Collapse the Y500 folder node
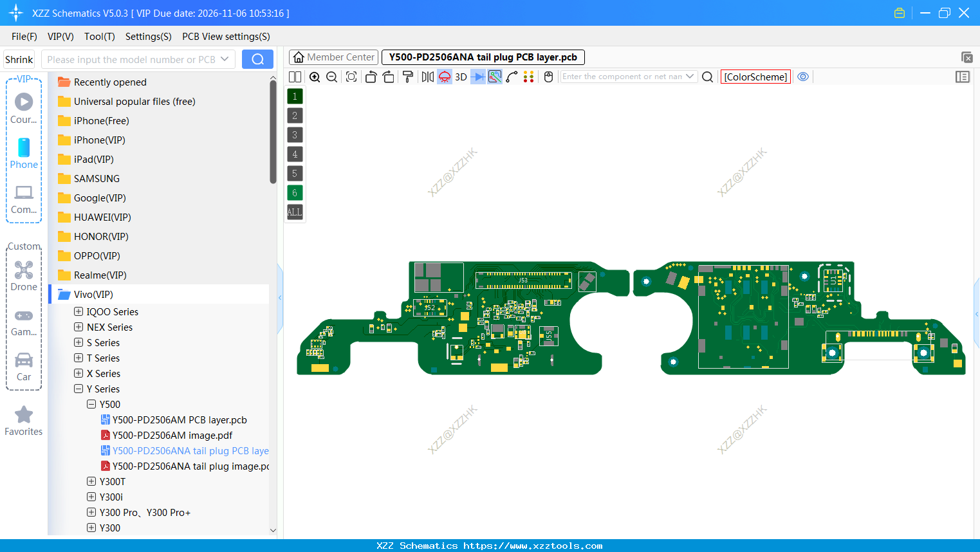980x552 pixels. click(91, 404)
